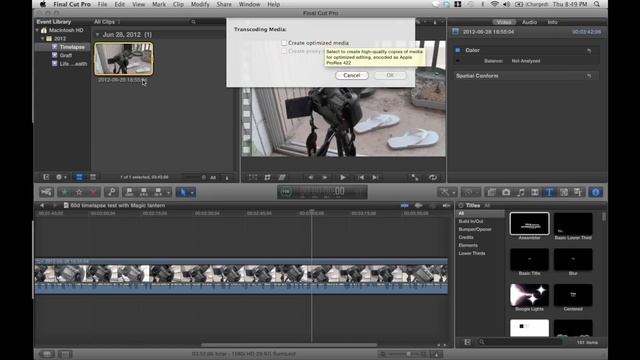Viewport: 640px width, 360px height.
Task: Show the Photos browser camera icon
Action: coord(506,192)
